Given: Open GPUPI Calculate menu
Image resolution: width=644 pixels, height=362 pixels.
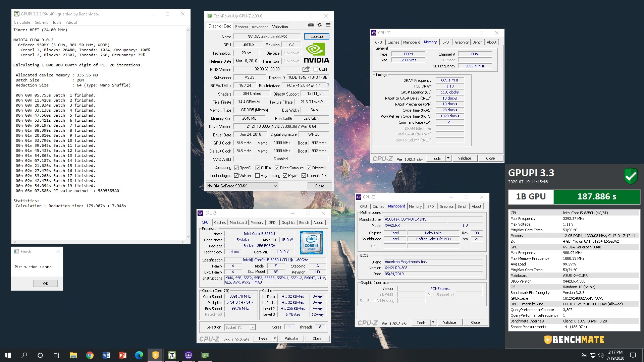Looking at the screenshot, I should click(22, 22).
